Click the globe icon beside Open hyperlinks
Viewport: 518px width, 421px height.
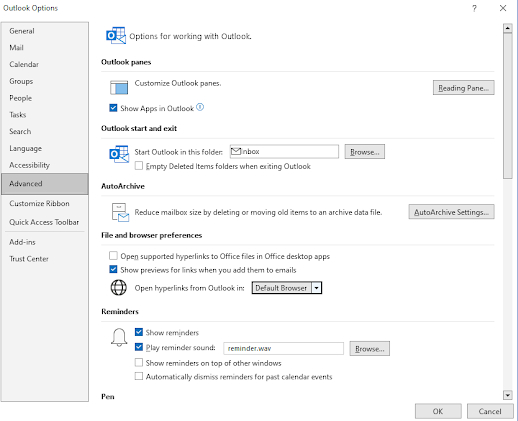119,287
